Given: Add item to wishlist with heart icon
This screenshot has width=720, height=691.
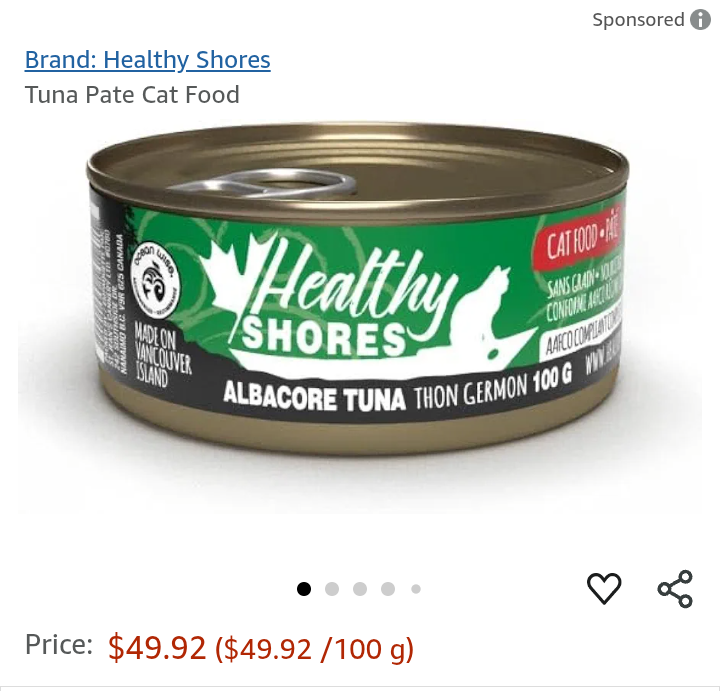Looking at the screenshot, I should tap(604, 589).
